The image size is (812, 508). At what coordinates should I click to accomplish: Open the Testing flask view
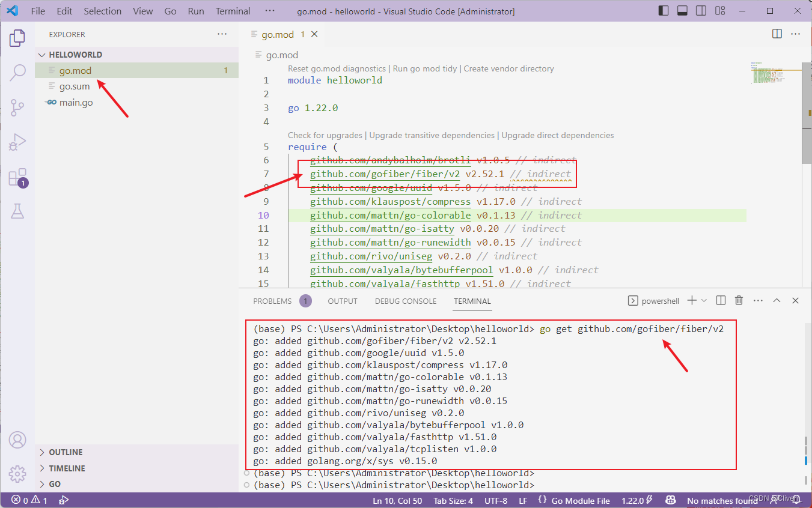click(x=17, y=211)
